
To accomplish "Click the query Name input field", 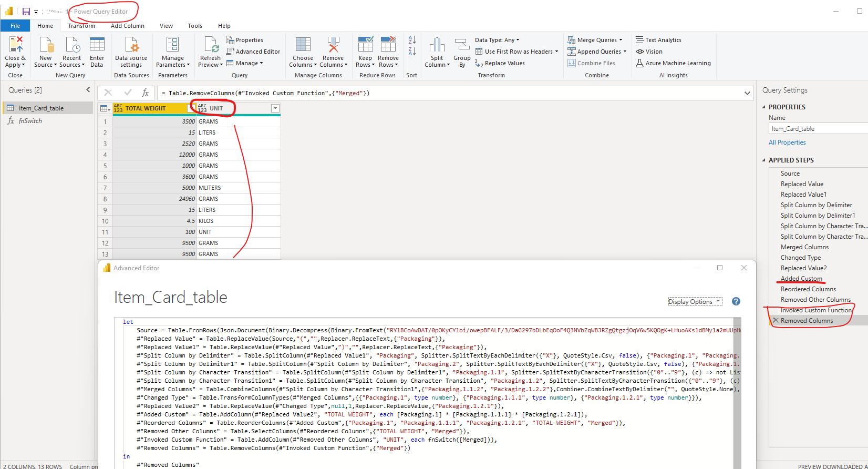I will pyautogui.click(x=818, y=129).
